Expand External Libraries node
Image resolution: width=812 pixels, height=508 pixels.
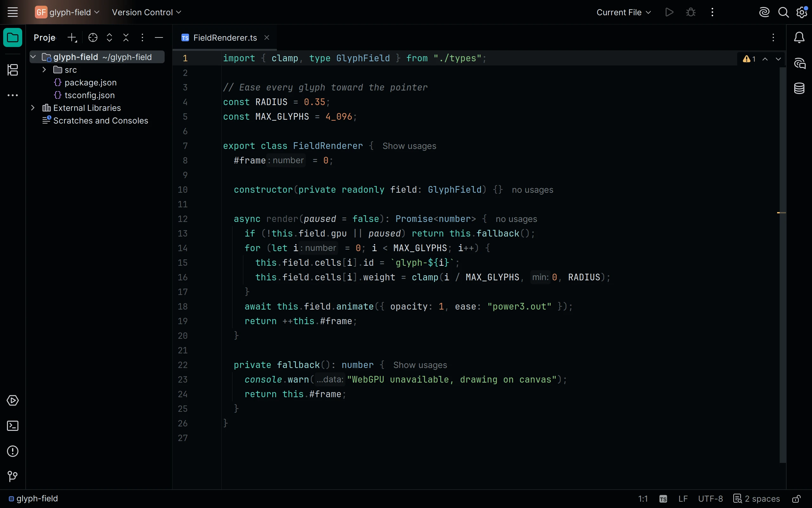coord(33,108)
